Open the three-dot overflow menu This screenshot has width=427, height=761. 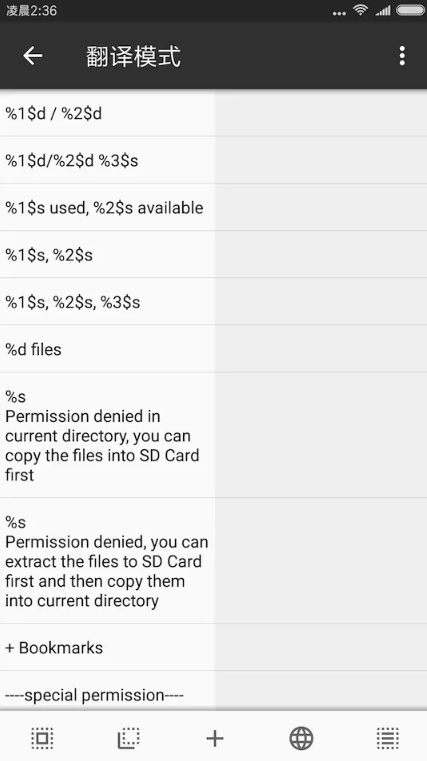pos(402,56)
